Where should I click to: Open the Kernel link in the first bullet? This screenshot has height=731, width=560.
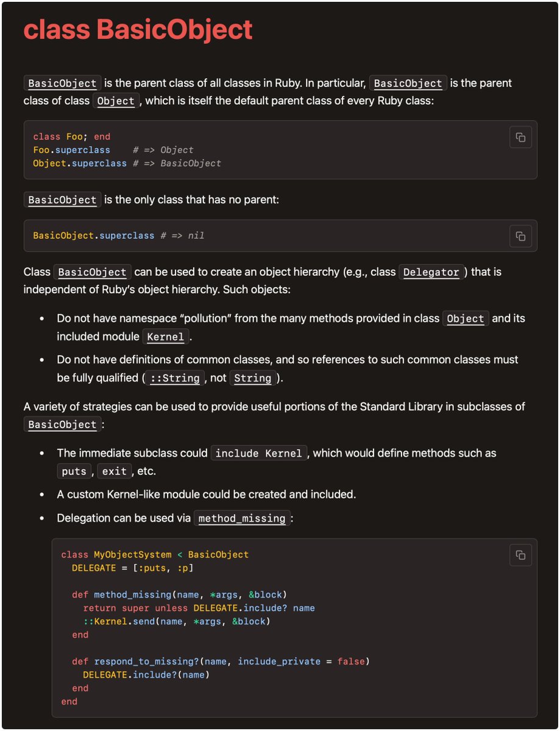coord(166,337)
